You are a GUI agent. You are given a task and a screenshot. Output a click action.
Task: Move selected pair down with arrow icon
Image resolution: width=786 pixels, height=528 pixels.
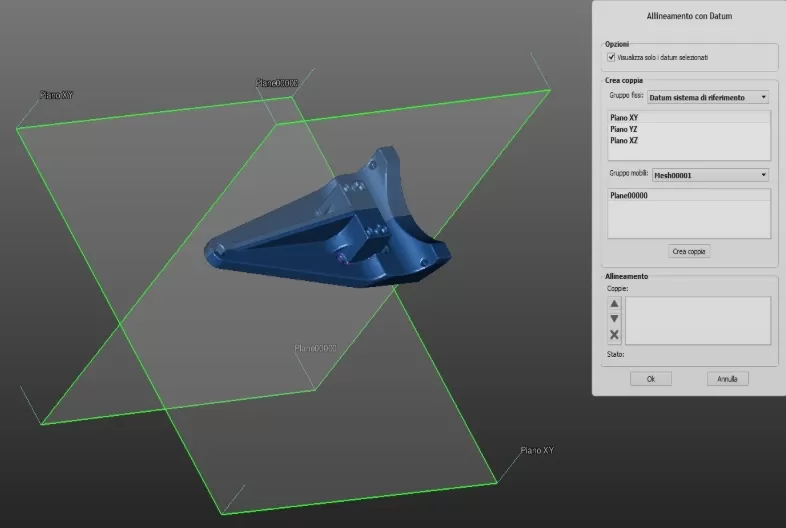614,319
